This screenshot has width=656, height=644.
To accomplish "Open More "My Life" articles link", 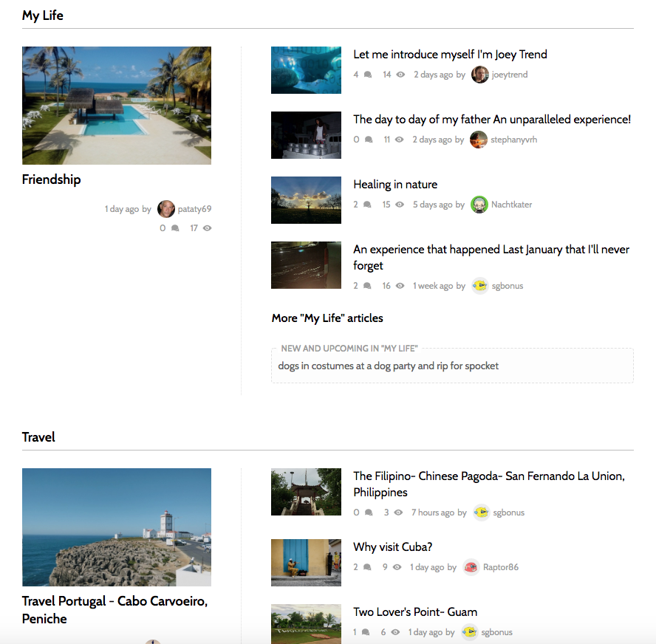I will tap(327, 318).
